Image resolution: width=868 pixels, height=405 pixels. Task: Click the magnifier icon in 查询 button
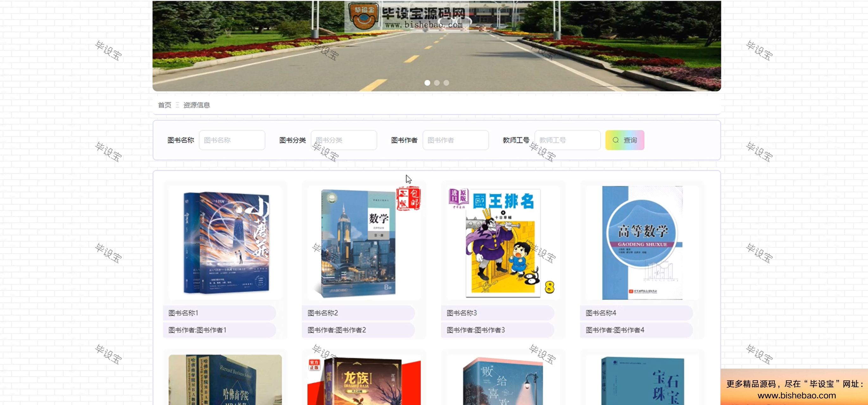615,140
